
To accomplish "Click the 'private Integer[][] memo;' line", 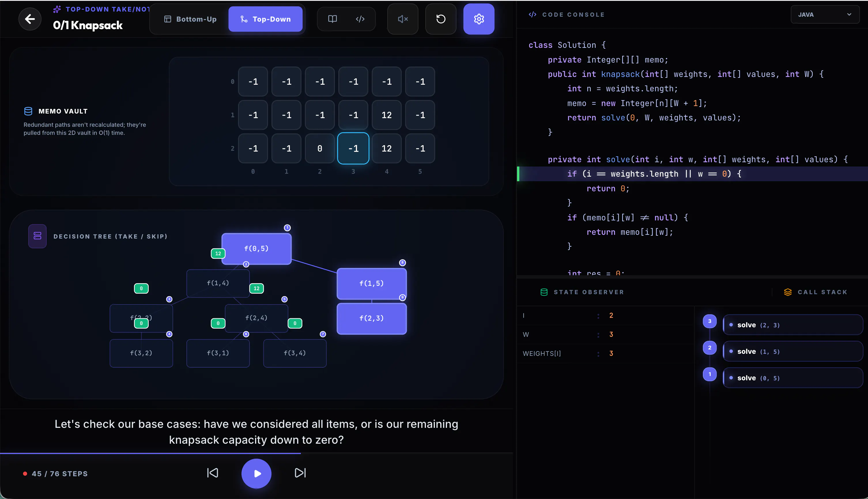I will [x=608, y=60].
